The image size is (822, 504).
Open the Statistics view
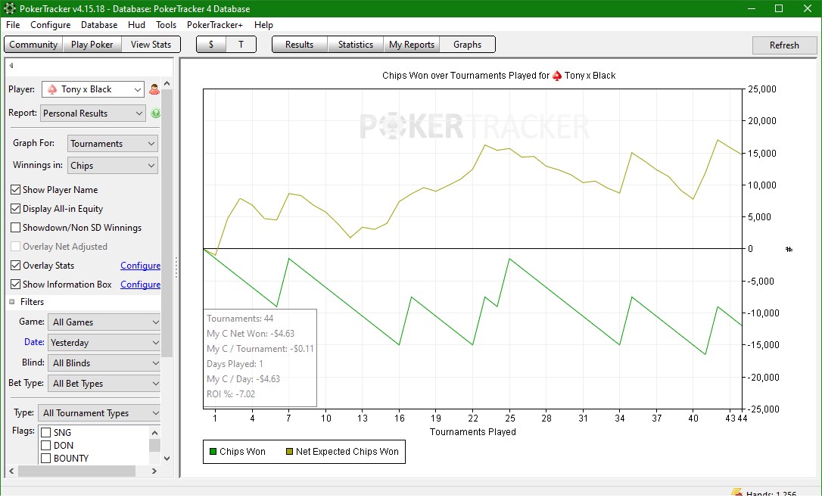point(356,45)
